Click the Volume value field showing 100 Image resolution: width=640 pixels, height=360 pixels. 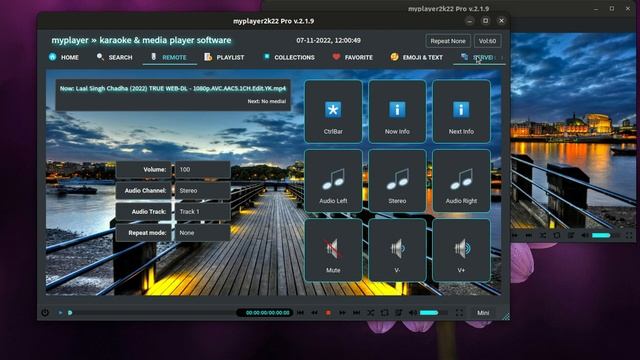[203, 169]
